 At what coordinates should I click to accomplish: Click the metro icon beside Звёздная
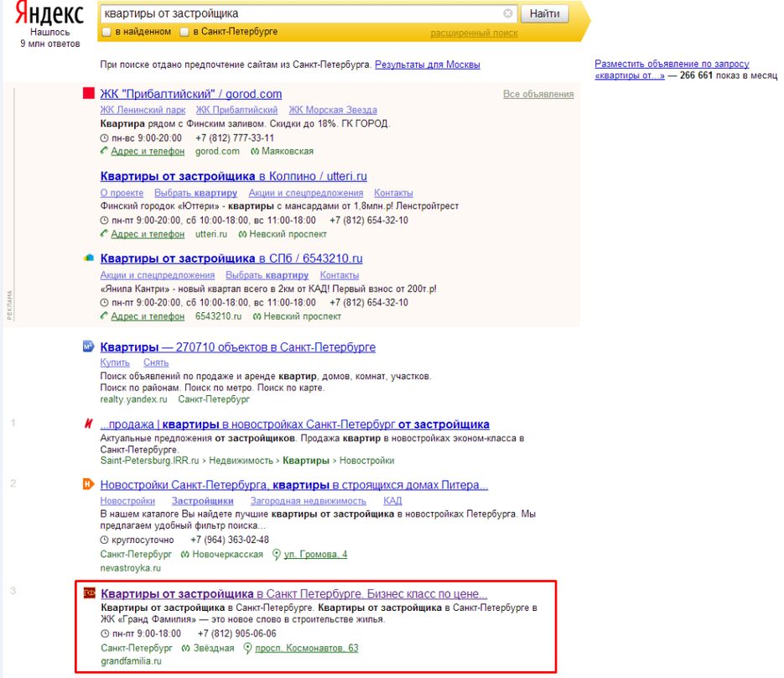[186, 649]
